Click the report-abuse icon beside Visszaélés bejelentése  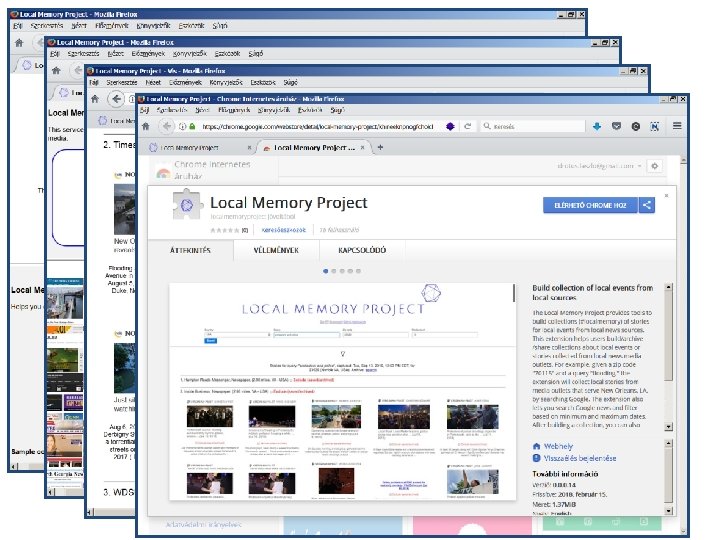point(536,458)
